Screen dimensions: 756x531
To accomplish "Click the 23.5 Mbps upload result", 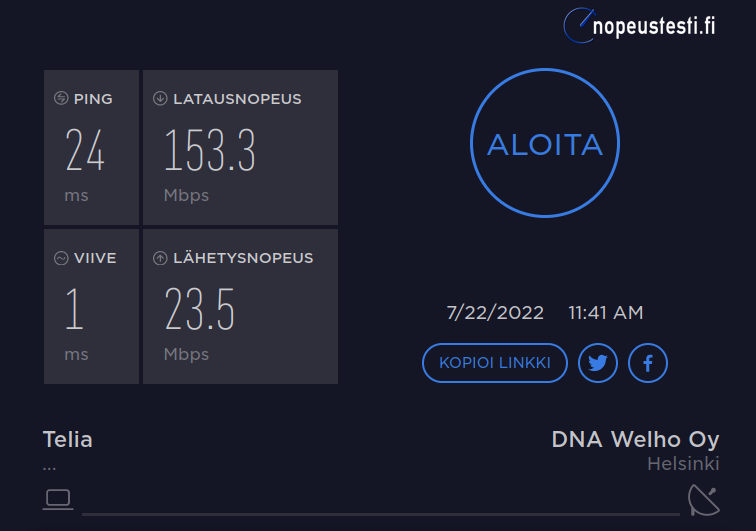I will (x=200, y=310).
